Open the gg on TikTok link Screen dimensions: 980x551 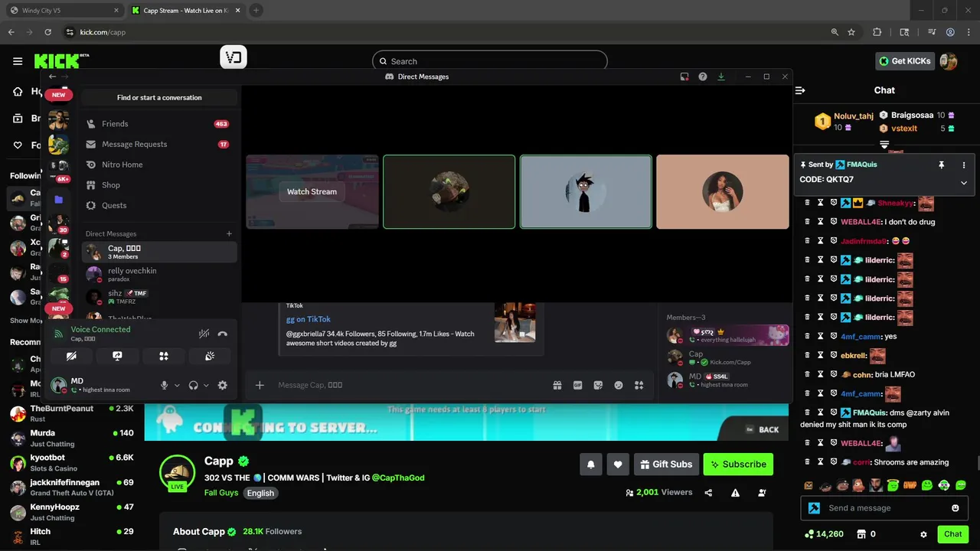point(309,319)
